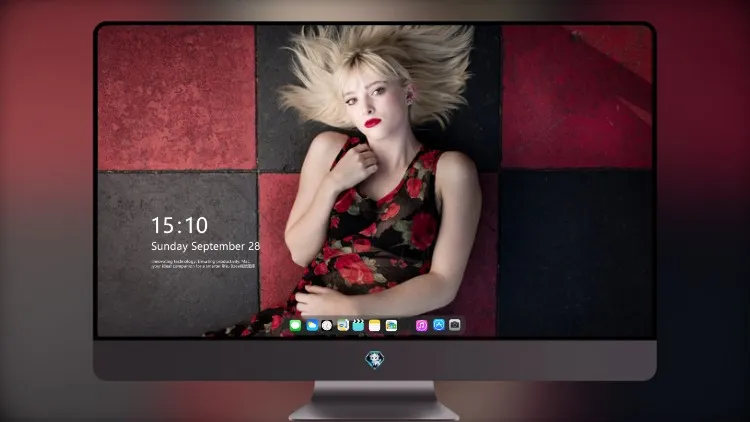This screenshot has width=750, height=422.
Task: Click the dark tile at wallpaper right
Action: click(x=576, y=254)
